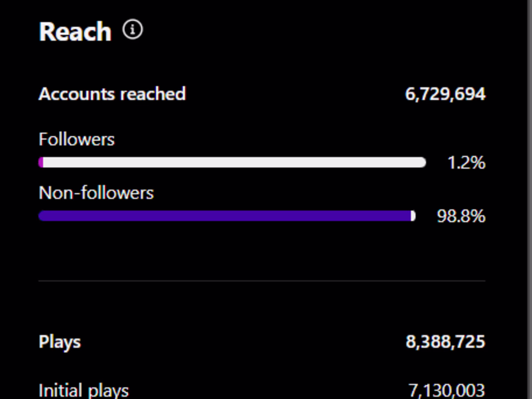This screenshot has width=532, height=399.
Task: Click the 7,130,003 initial plays value
Action: [446, 390]
